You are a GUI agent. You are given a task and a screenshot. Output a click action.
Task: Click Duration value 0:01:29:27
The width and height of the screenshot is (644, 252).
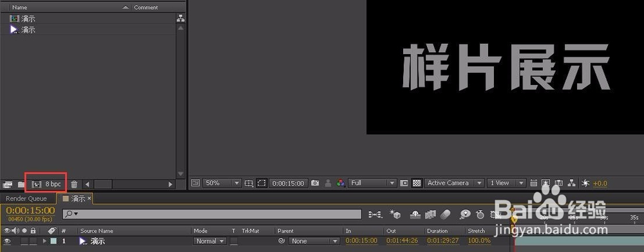[x=444, y=241]
